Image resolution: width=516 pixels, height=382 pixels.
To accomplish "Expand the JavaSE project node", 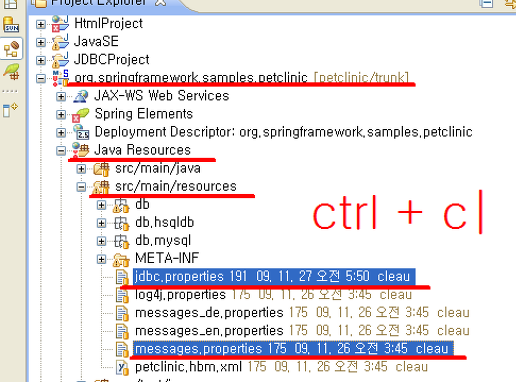I will click(x=41, y=42).
